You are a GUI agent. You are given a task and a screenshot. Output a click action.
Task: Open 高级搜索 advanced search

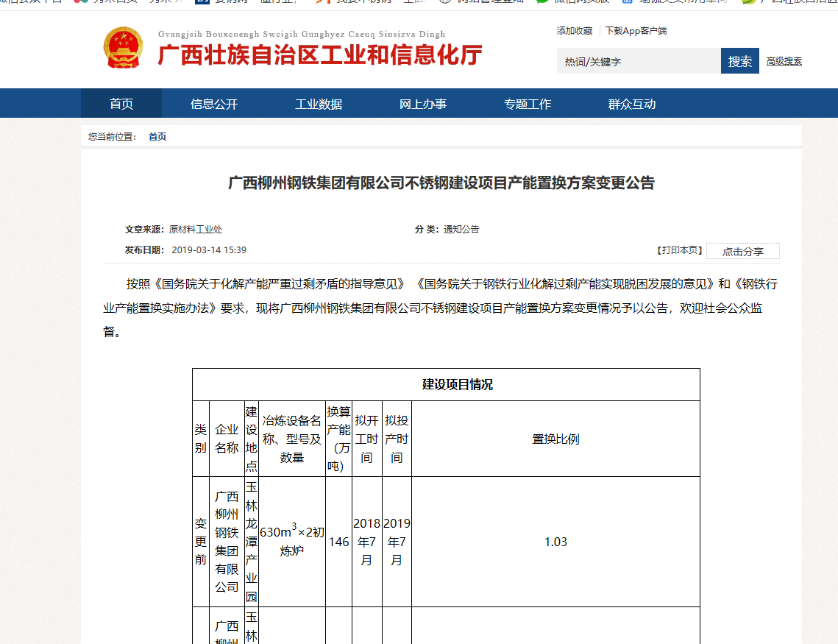[x=784, y=62]
